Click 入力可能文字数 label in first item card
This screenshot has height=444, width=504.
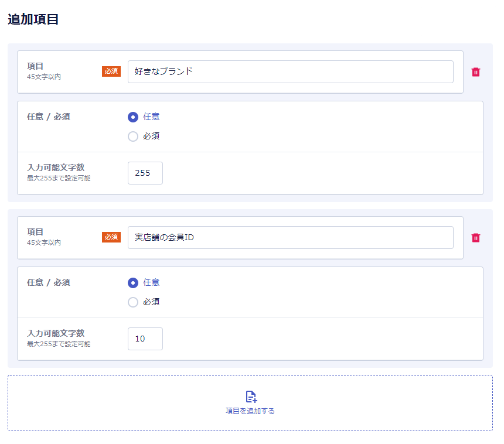click(x=56, y=168)
